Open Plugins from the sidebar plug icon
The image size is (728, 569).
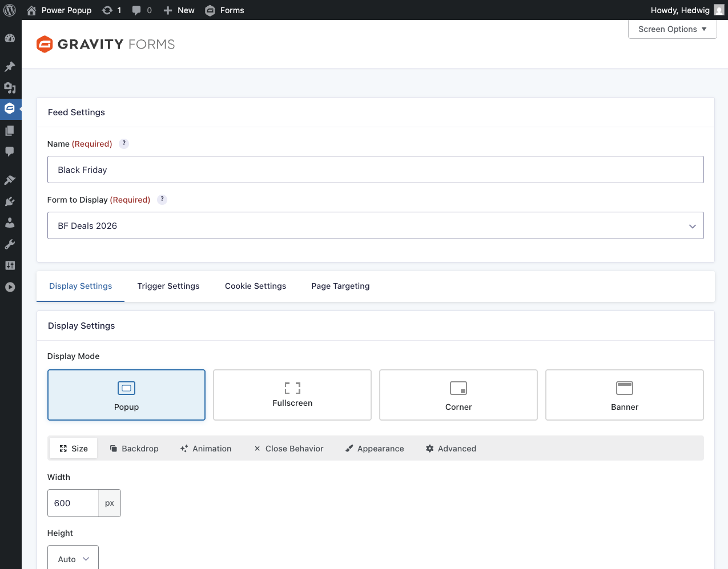(10, 201)
